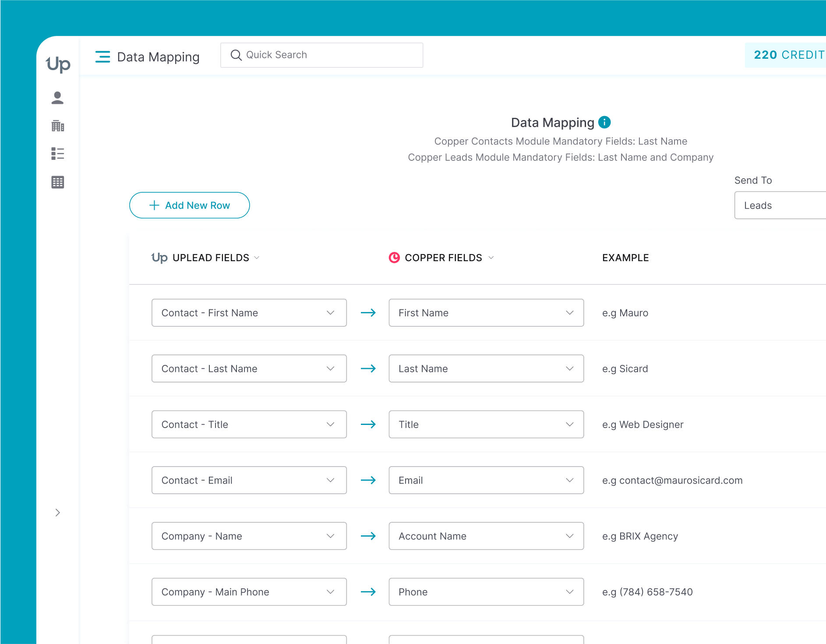The height and width of the screenshot is (644, 826).
Task: Open the Copper Last Name dropdown
Action: (x=486, y=368)
